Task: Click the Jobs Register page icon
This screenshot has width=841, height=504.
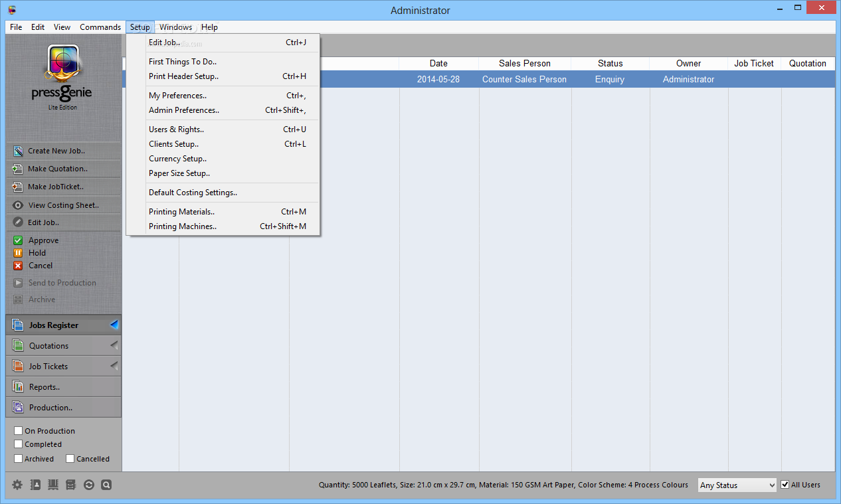Action: coord(18,325)
